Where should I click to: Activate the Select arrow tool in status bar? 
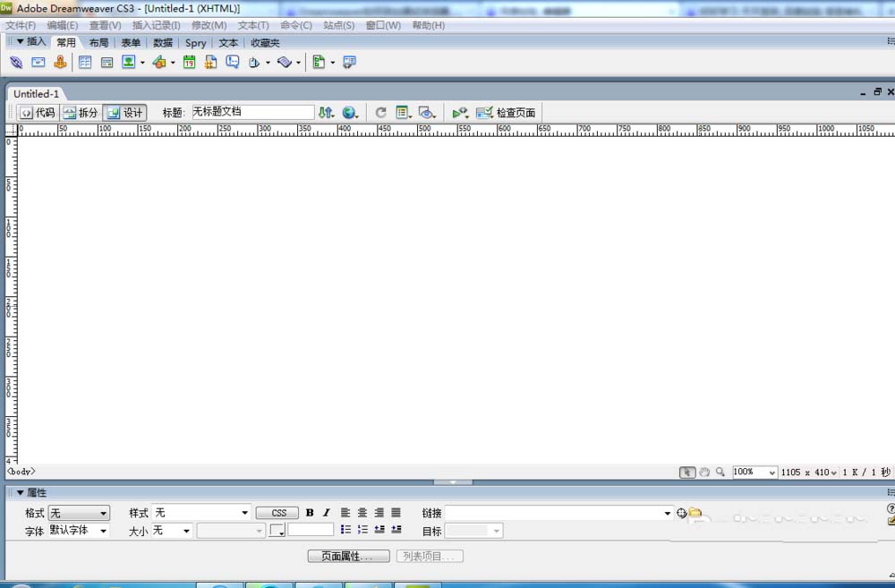click(687, 473)
